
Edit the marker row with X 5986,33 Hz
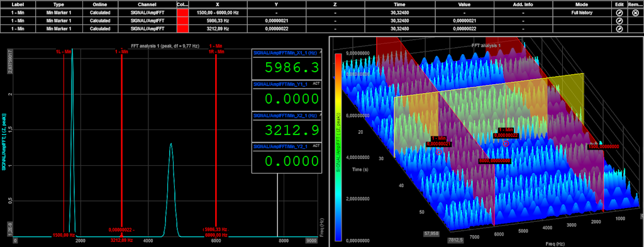coord(619,21)
